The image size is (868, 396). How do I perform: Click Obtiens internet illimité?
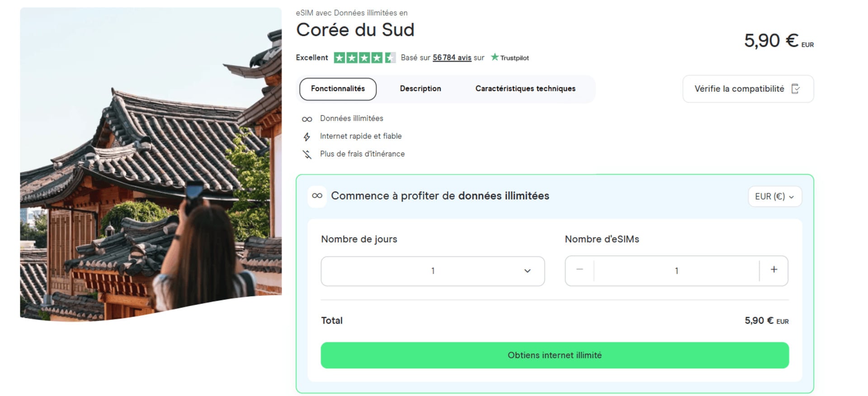point(555,355)
